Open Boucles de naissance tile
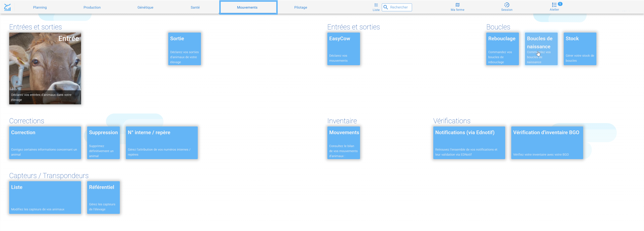The image size is (644, 231). (x=541, y=49)
